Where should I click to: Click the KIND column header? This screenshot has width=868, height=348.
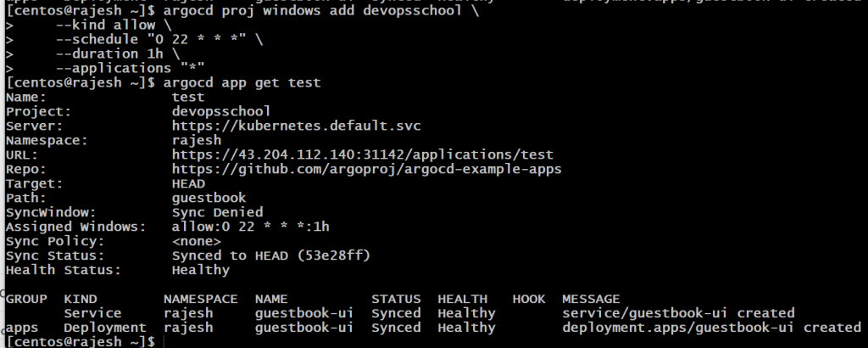[x=81, y=299]
